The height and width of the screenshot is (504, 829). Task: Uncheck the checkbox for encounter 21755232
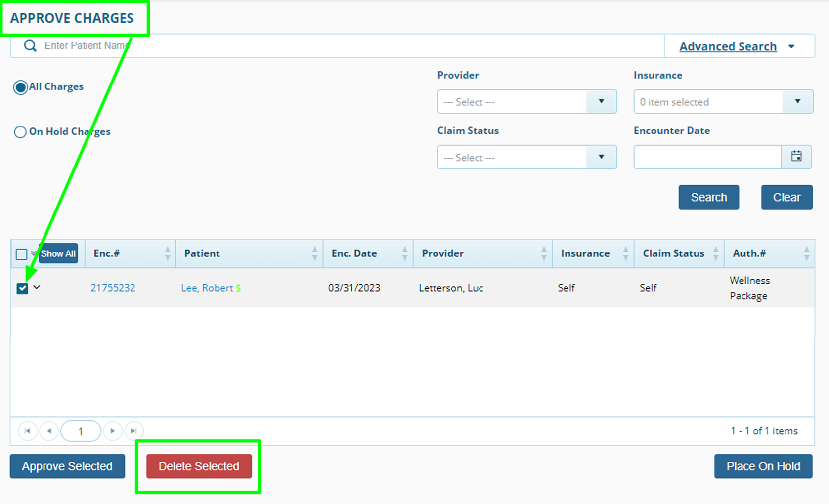[22, 289]
